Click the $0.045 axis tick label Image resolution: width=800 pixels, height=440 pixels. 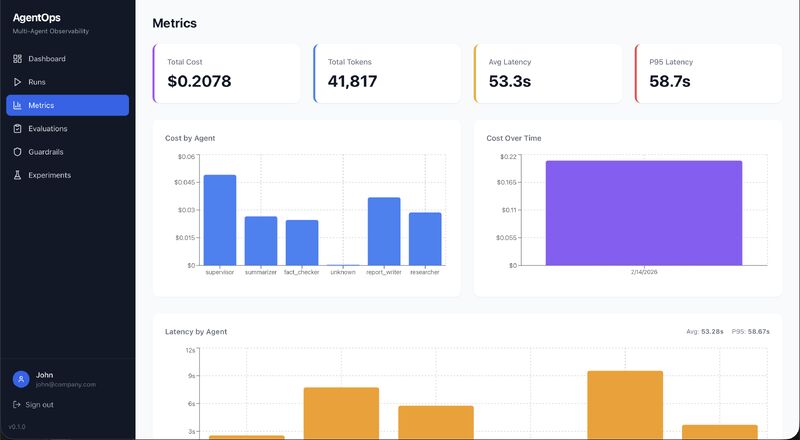coord(185,183)
